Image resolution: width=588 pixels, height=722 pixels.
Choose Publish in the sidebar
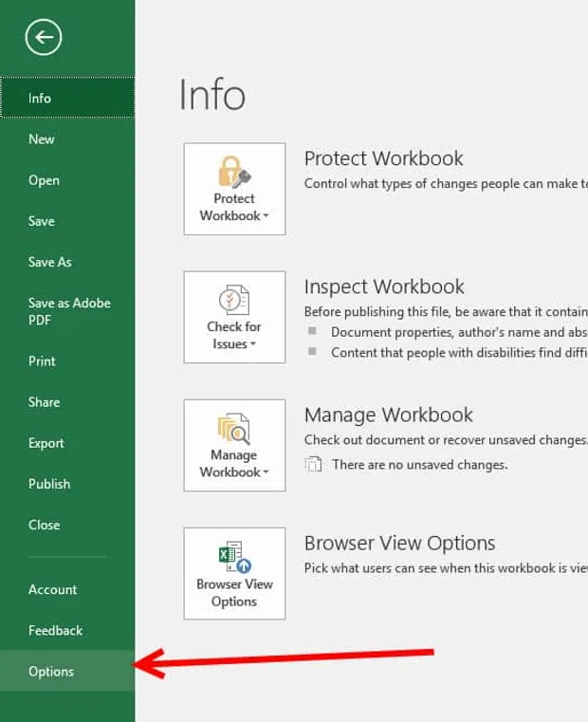67,484
